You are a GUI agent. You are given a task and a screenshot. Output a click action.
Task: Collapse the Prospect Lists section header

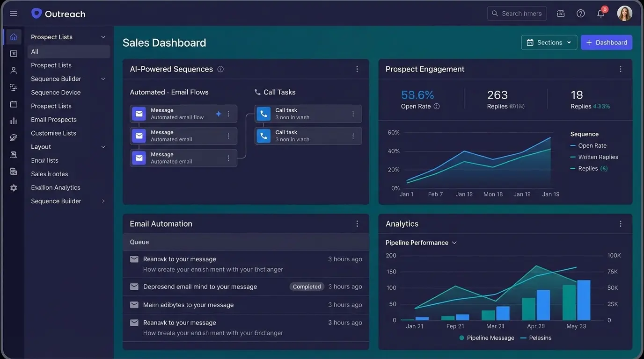pos(102,36)
